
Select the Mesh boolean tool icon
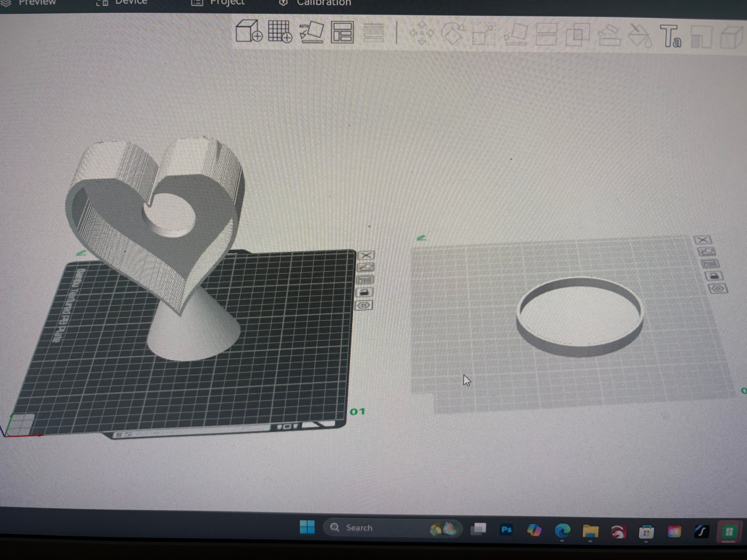[578, 35]
